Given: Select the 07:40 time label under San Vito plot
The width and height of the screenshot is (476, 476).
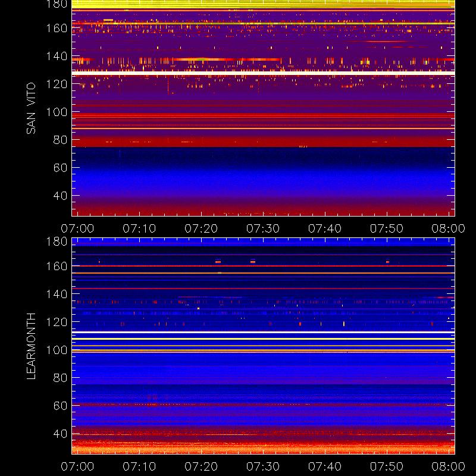Looking at the screenshot, I should pyautogui.click(x=325, y=228).
